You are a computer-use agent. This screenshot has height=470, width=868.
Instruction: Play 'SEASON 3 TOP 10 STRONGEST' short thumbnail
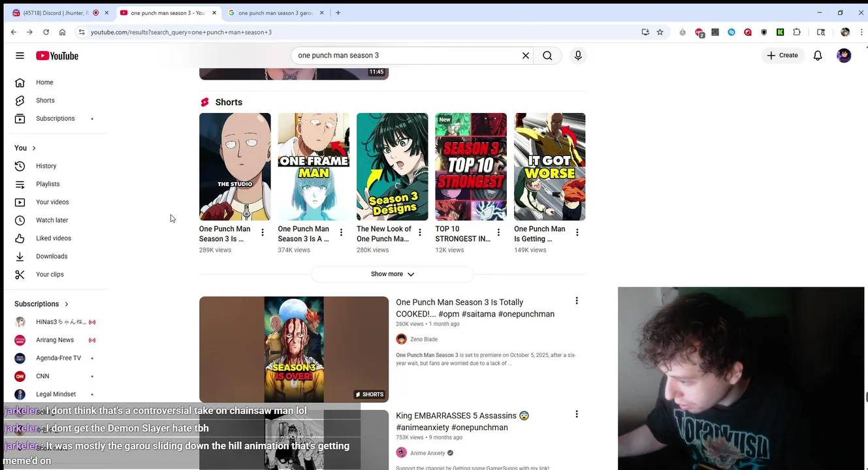click(471, 166)
